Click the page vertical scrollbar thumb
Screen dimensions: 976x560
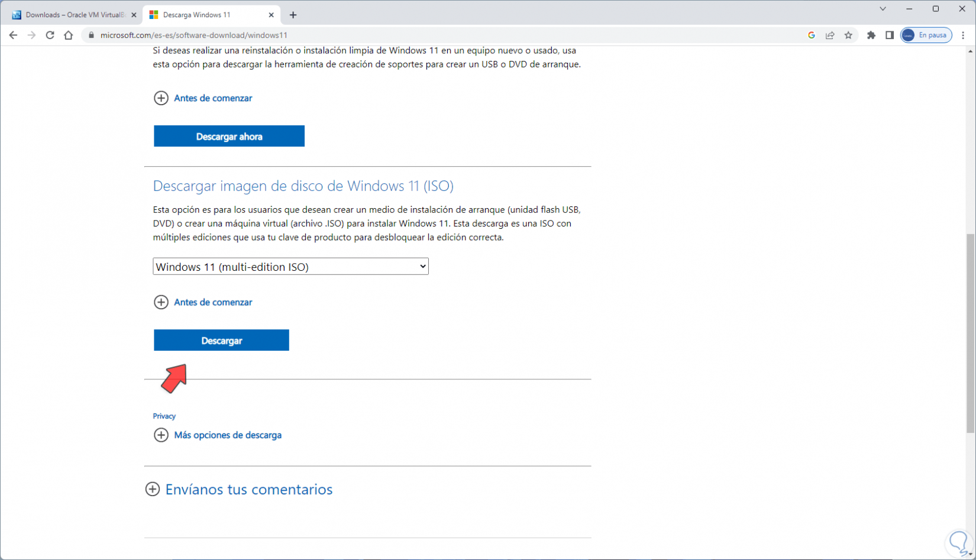pyautogui.click(x=970, y=333)
